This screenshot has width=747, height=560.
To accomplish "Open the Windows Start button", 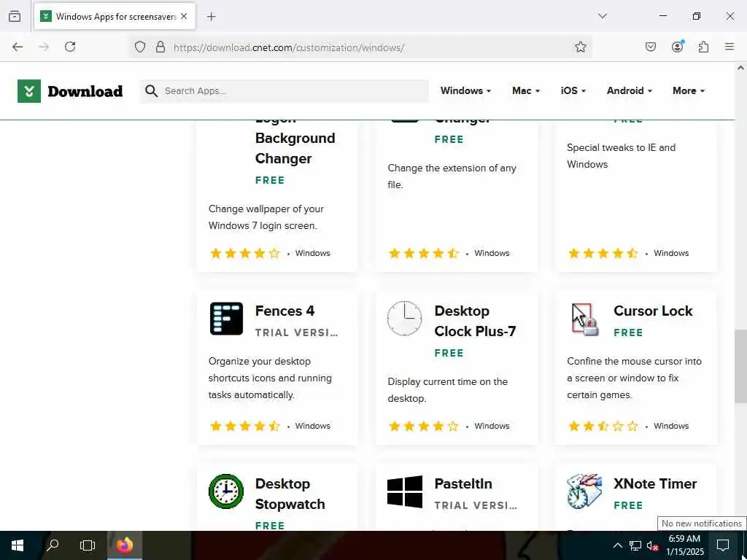I will 18,545.
